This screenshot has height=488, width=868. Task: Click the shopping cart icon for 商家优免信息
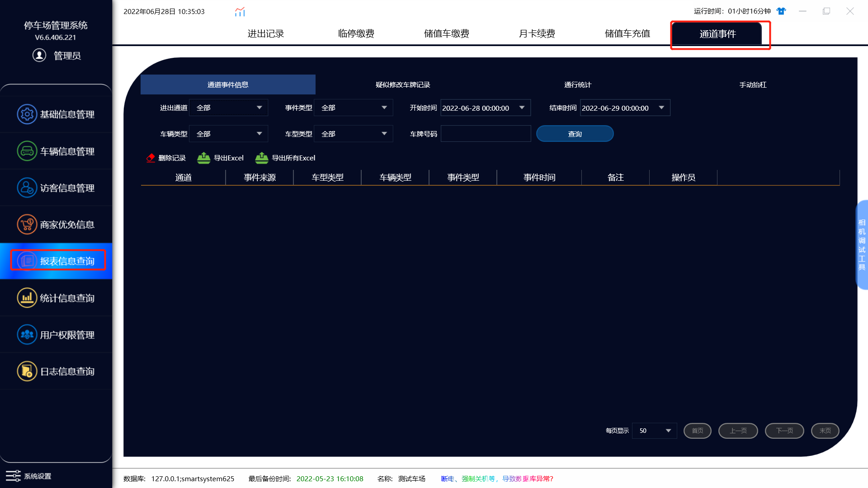coord(27,225)
